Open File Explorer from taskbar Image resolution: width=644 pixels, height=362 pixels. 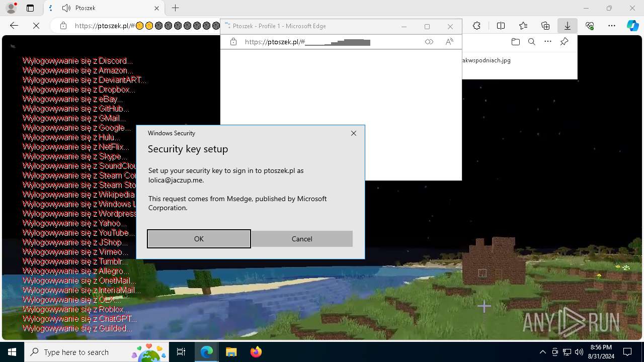[231, 352]
